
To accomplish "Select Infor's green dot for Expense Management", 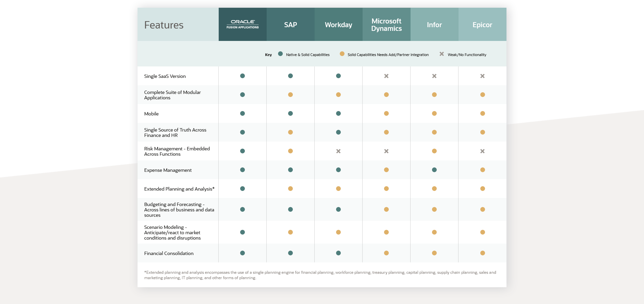I will [434, 170].
